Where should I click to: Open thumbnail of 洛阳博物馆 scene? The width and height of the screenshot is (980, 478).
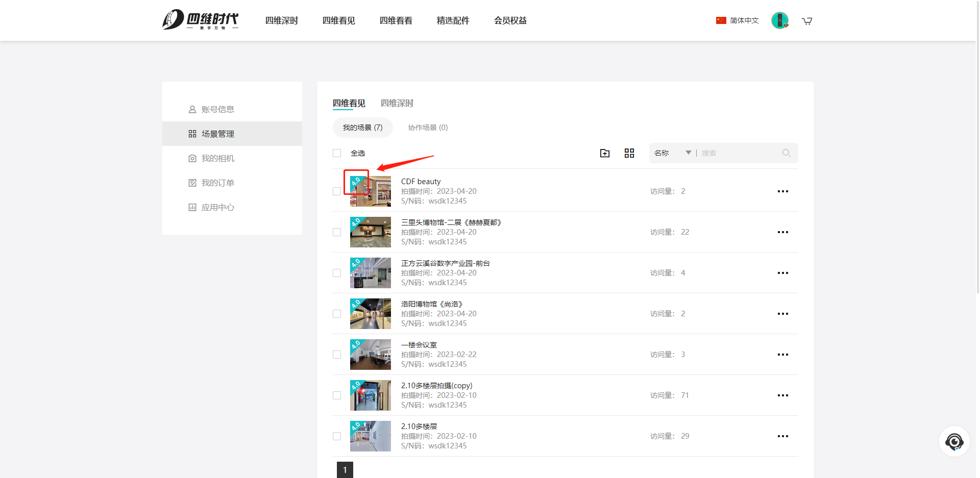[371, 314]
